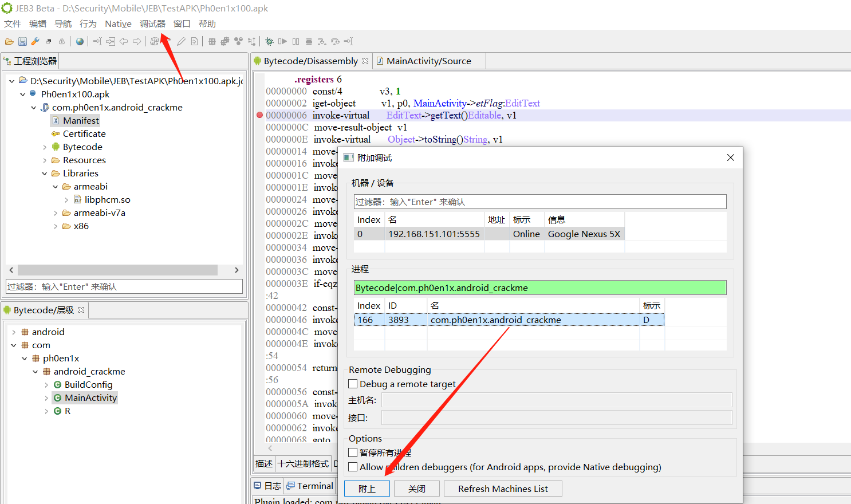Expand the Resources folder node
This screenshot has height=504, width=851.
[45, 160]
